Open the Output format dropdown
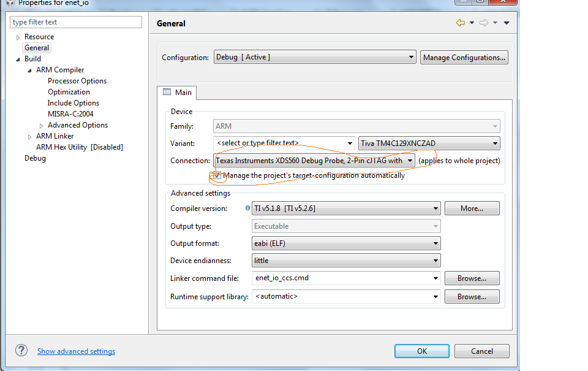The width and height of the screenshot is (588, 371). tap(346, 243)
